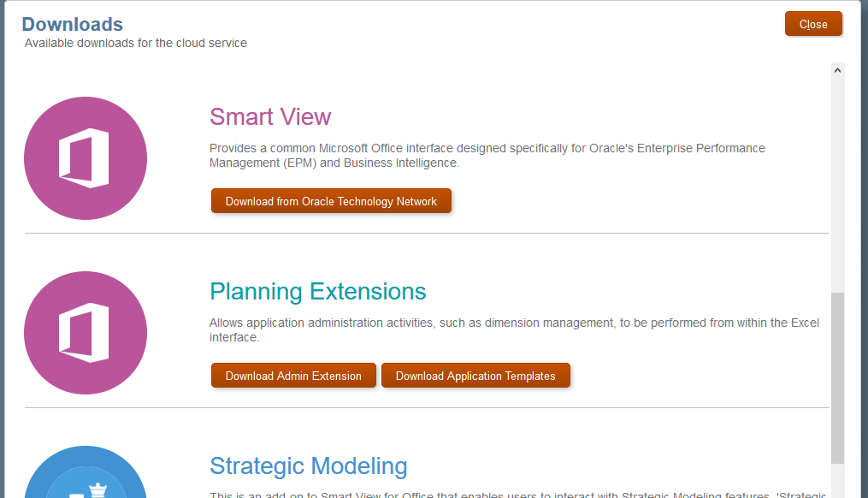Select the Strategic Modeling heading
Screen dimensions: 868x498
click(309, 466)
